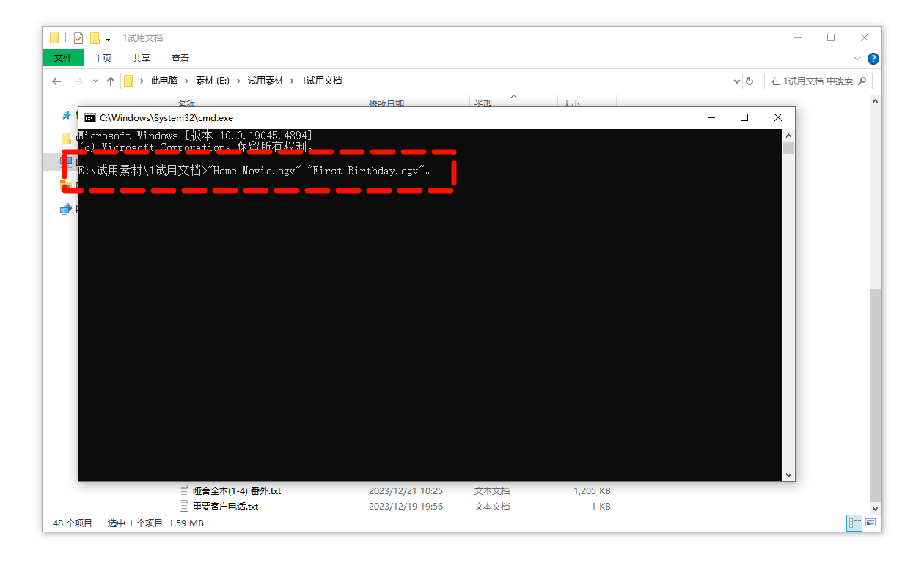Screen dimensions: 924x566
Task: Click the Explorer file list scrollbar down arrow
Action: pyautogui.click(x=875, y=507)
